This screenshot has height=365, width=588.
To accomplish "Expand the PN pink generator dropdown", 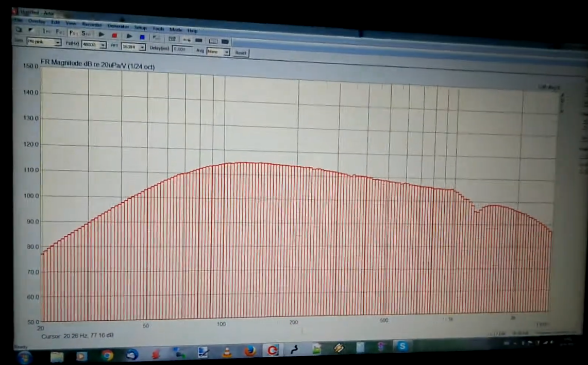I will [x=57, y=42].
